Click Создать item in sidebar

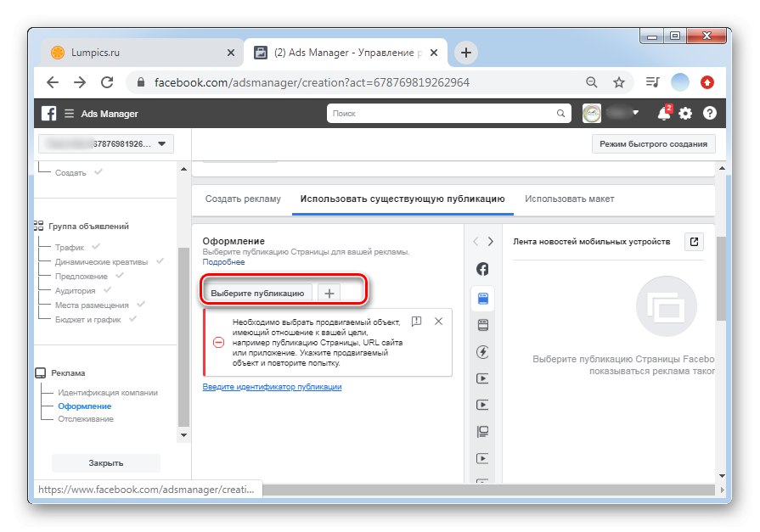point(70,172)
